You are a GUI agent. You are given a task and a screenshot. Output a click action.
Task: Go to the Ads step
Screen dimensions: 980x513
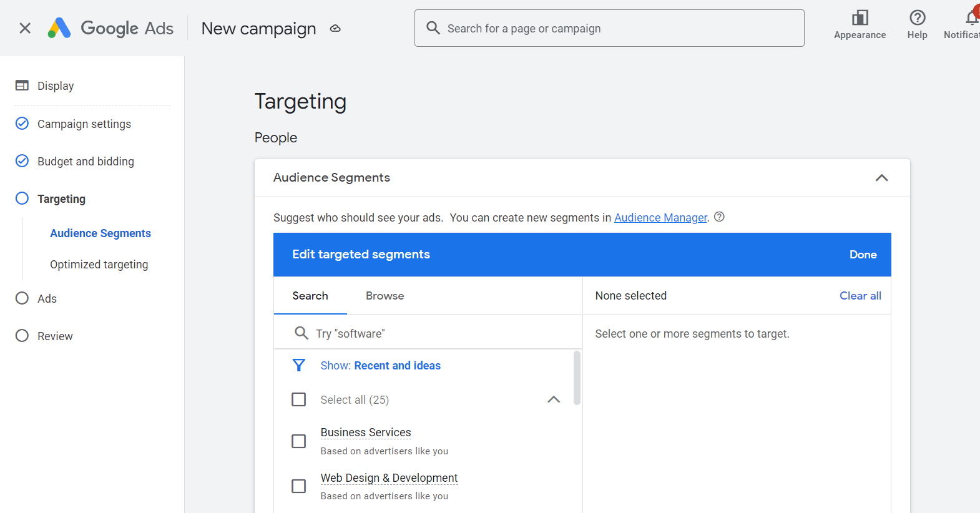pyautogui.click(x=47, y=298)
